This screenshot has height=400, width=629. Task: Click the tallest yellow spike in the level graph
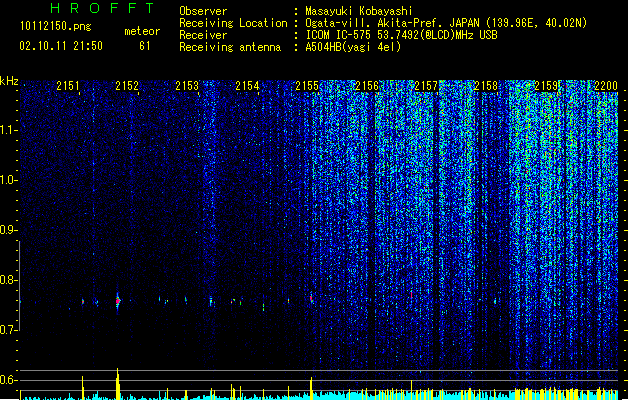coord(118,383)
